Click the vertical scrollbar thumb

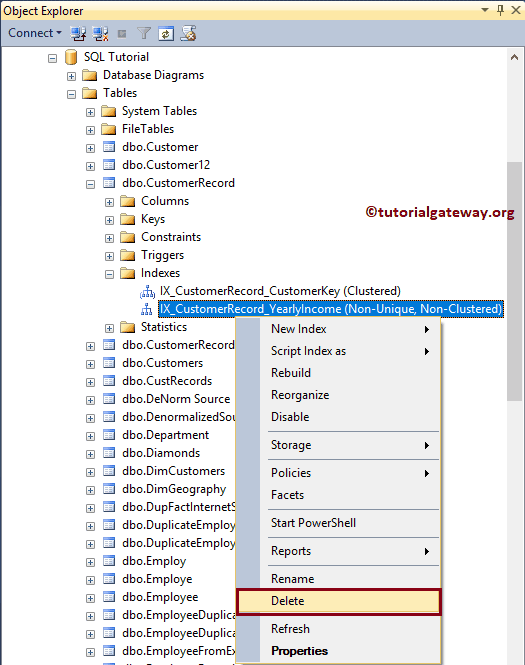click(514, 281)
